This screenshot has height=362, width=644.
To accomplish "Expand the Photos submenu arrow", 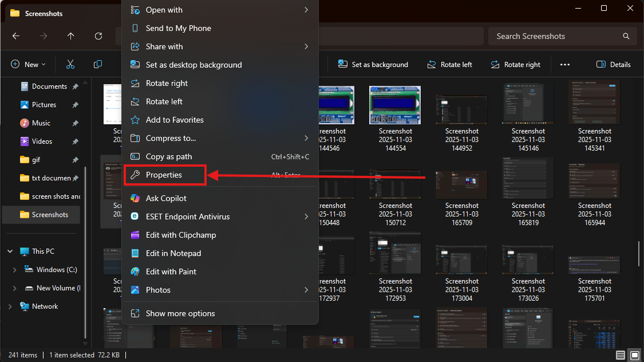I will tap(306, 290).
